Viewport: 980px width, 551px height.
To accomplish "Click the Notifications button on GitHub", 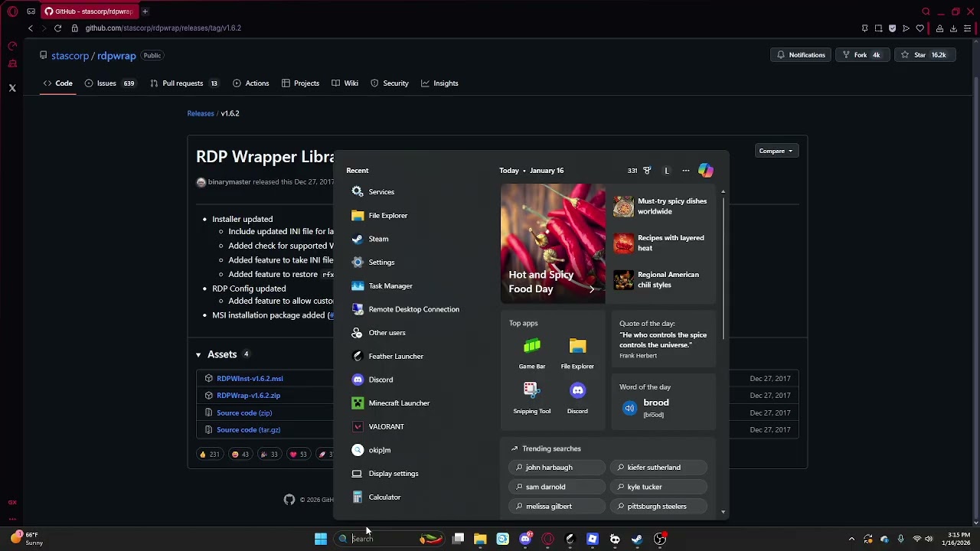I will coord(801,55).
